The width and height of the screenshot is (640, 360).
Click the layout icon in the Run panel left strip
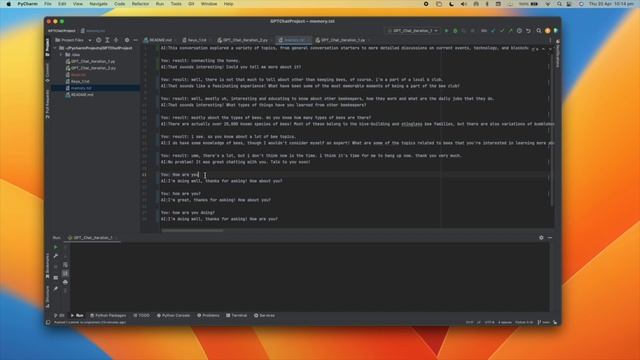56,278
